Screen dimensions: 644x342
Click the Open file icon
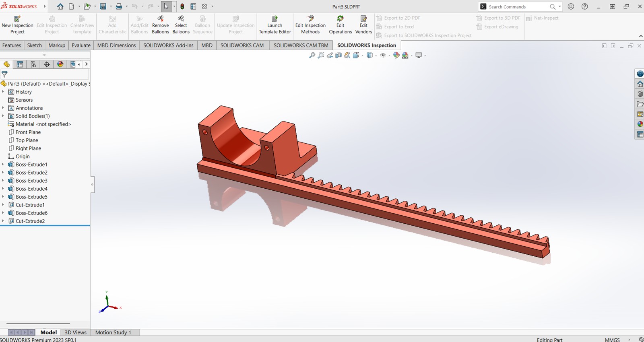(x=87, y=6)
